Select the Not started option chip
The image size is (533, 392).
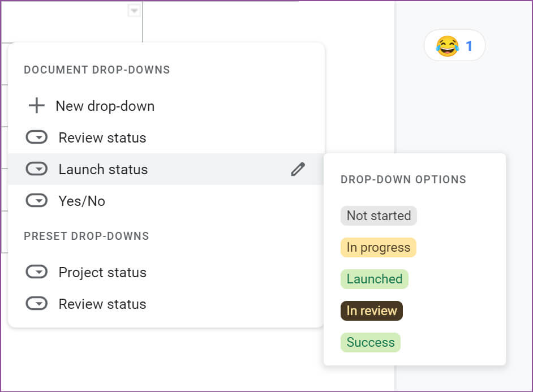(x=379, y=216)
